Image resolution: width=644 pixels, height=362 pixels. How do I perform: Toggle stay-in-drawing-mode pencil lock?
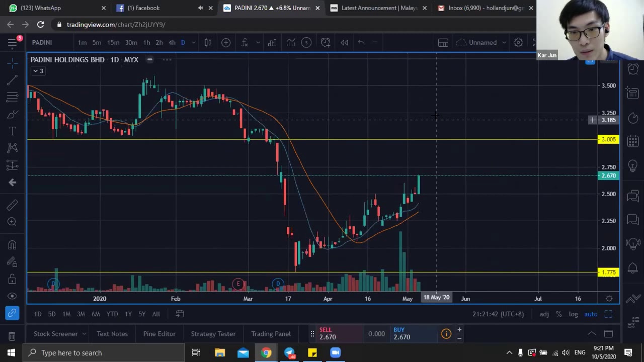[x=13, y=262]
